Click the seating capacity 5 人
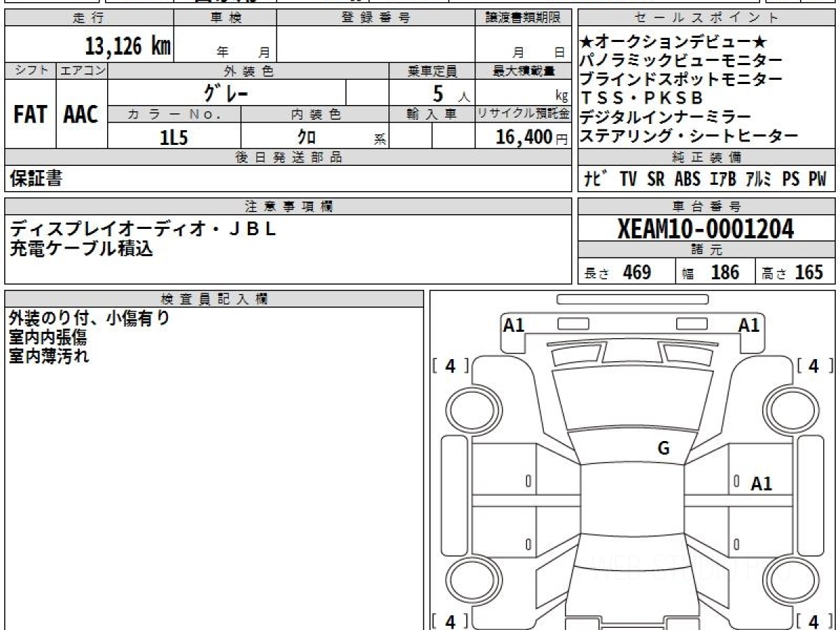Screen dimensions: 840x630 click(449, 93)
